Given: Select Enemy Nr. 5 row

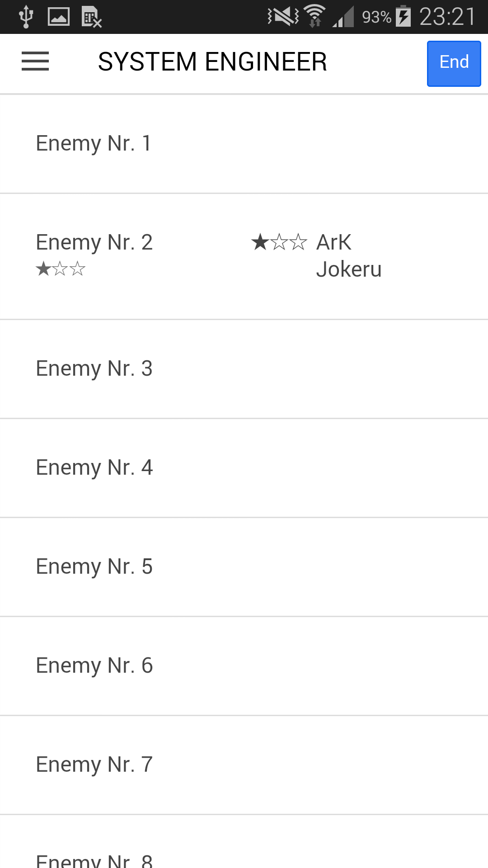Looking at the screenshot, I should pyautogui.click(x=244, y=567).
